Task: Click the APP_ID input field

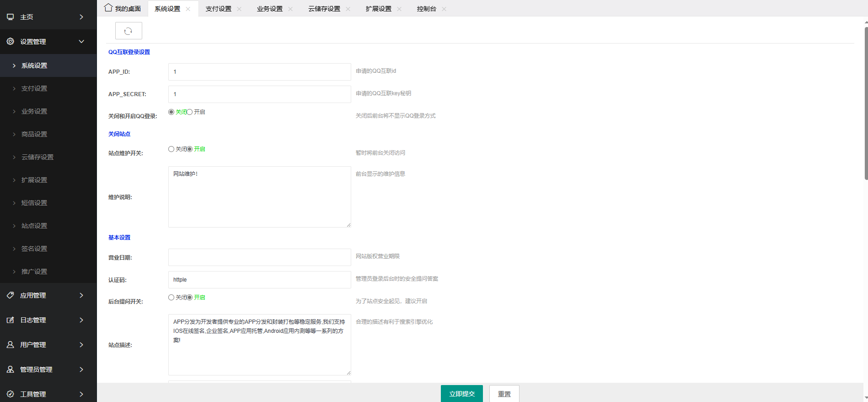Action: (260, 72)
